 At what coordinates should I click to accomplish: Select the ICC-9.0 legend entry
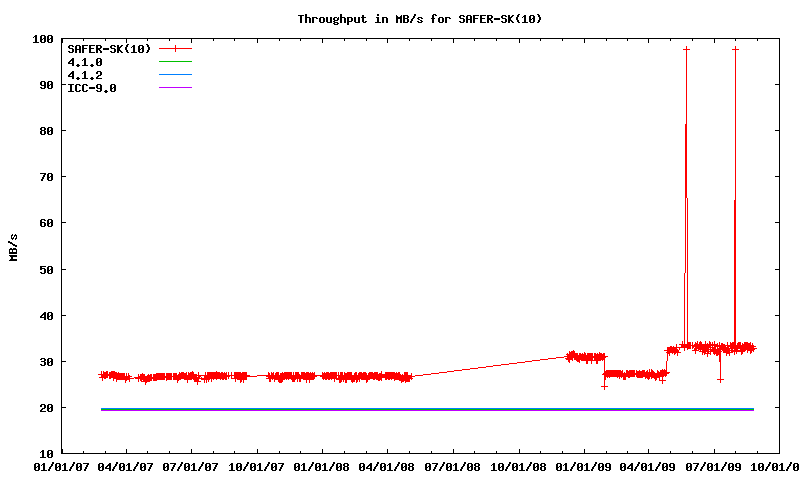coord(92,88)
